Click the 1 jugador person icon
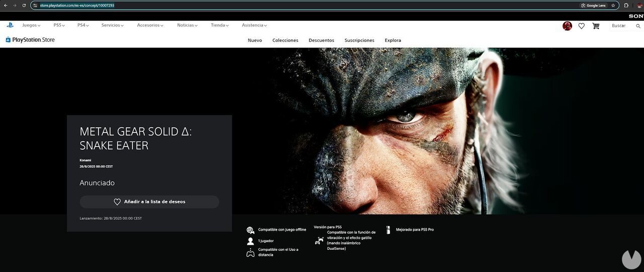 pos(251,241)
